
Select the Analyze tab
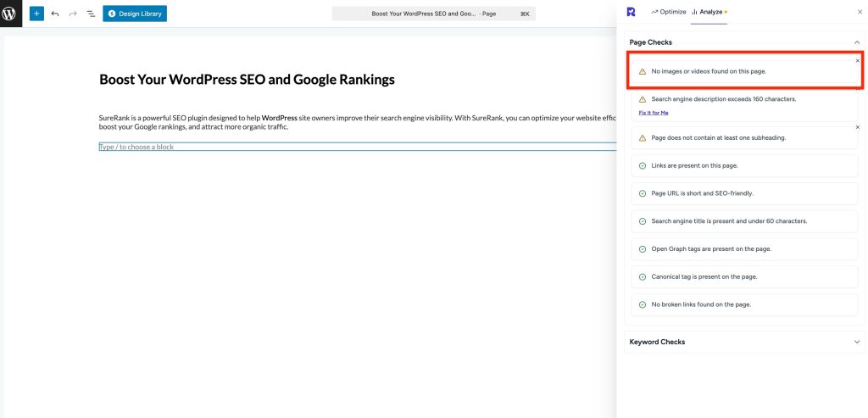coord(709,12)
